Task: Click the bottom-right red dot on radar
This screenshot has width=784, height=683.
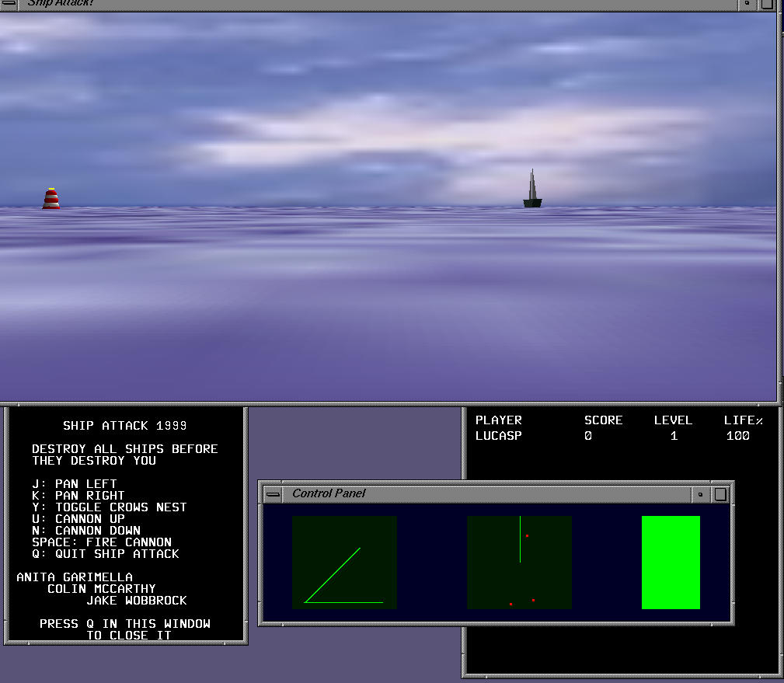Action: coord(533,600)
